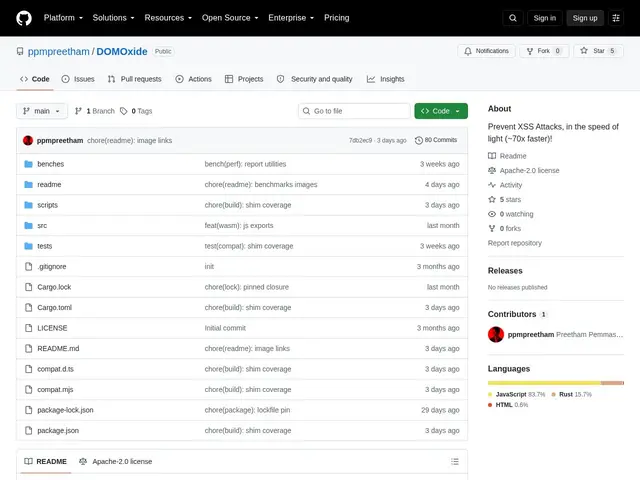The height and width of the screenshot is (480, 640).
Task: Open the package-lock.json file
Action: point(65,410)
